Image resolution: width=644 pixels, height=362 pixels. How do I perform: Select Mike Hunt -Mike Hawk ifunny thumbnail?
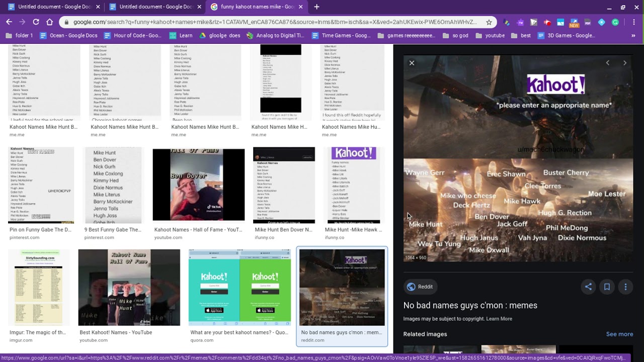354,185
